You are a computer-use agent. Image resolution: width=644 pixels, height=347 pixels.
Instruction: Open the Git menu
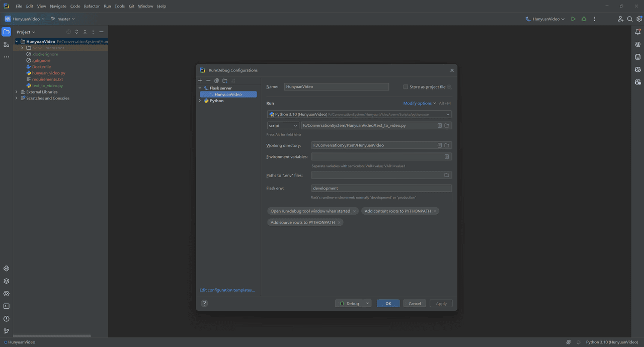click(131, 6)
